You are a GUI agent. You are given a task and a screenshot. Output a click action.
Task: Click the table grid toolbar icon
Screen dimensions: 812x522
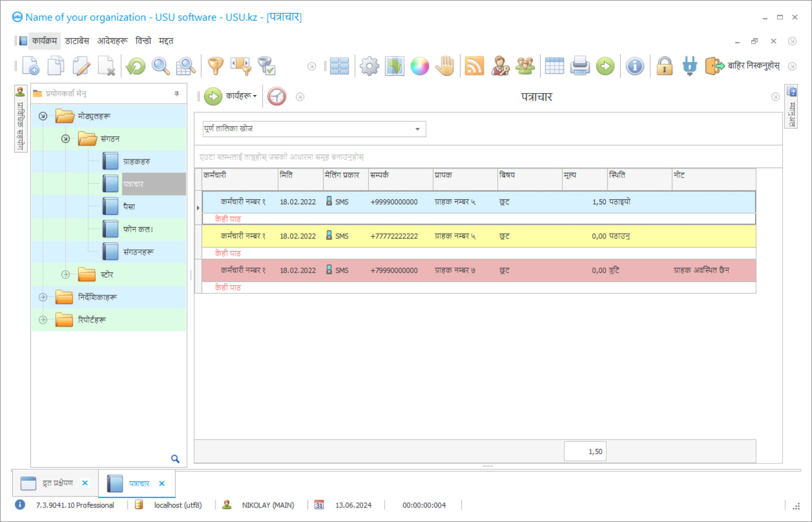[x=555, y=66]
